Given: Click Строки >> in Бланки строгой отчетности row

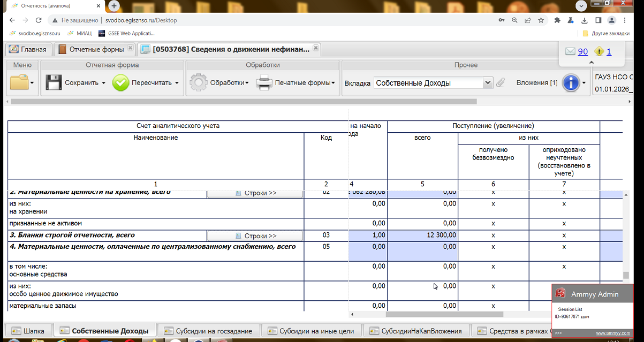Looking at the screenshot, I should pos(255,236).
